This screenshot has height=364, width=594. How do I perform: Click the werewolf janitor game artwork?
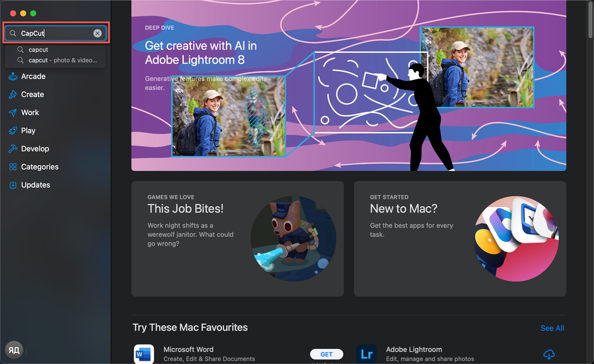(293, 239)
